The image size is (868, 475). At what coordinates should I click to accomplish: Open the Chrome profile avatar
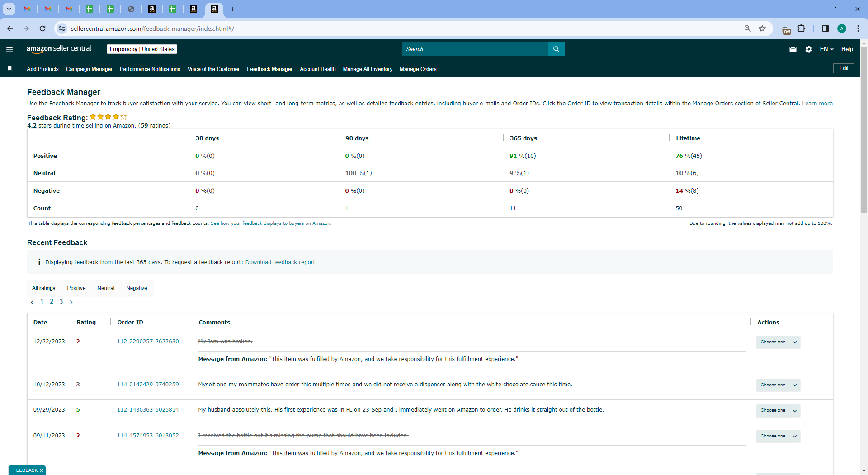(842, 28)
